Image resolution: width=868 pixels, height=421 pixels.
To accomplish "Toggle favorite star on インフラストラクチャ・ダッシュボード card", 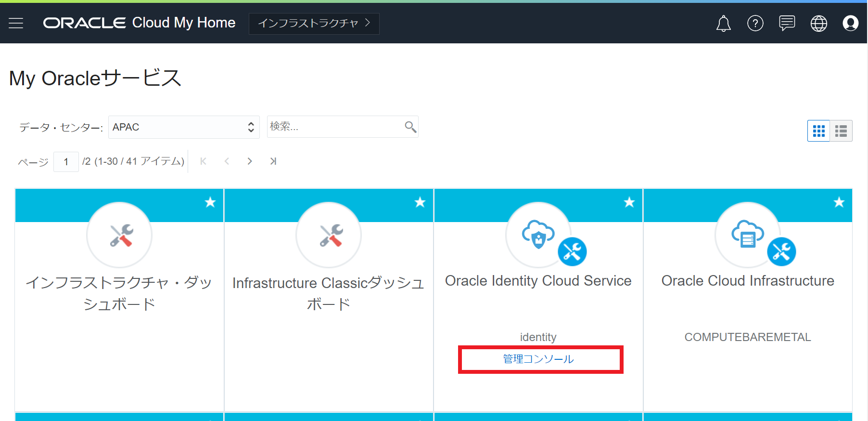I will [210, 202].
